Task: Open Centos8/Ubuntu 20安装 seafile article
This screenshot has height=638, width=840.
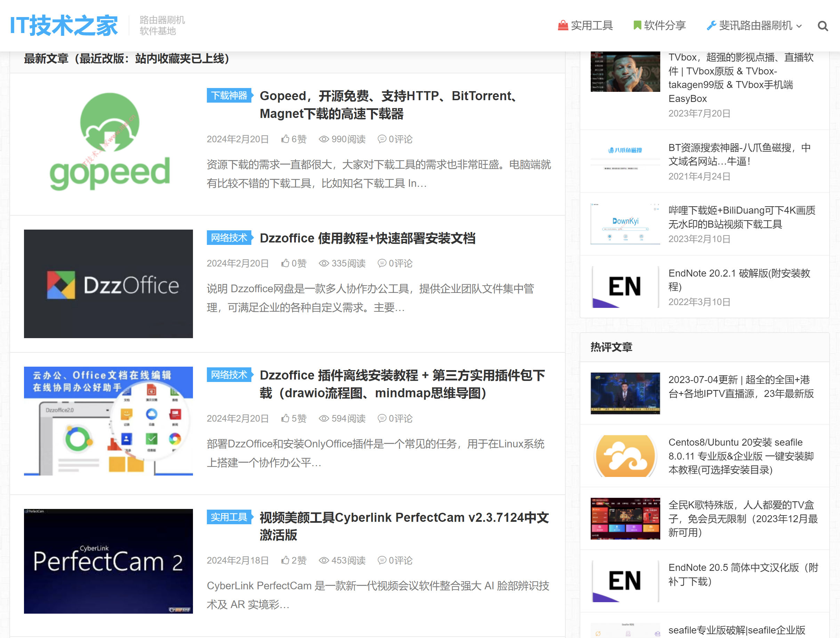Action: (x=741, y=456)
